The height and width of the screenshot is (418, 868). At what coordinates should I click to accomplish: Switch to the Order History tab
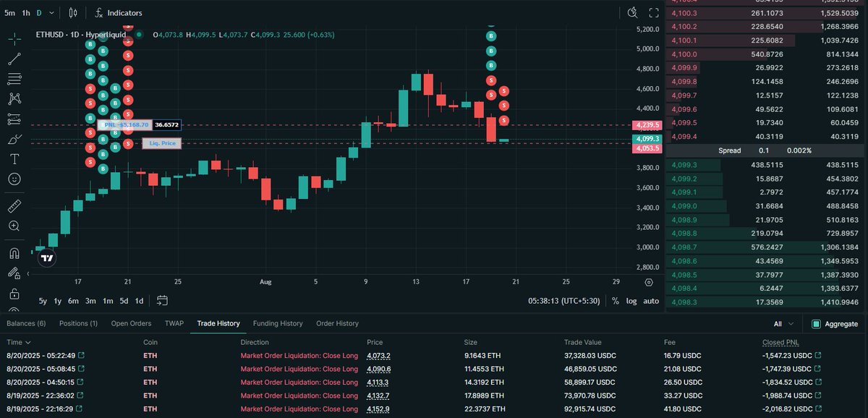pyautogui.click(x=337, y=323)
